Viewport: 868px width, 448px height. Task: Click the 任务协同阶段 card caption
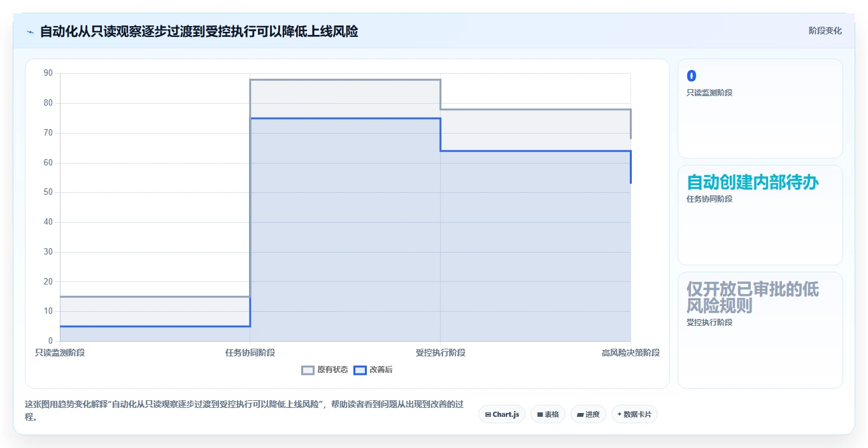[709, 199]
